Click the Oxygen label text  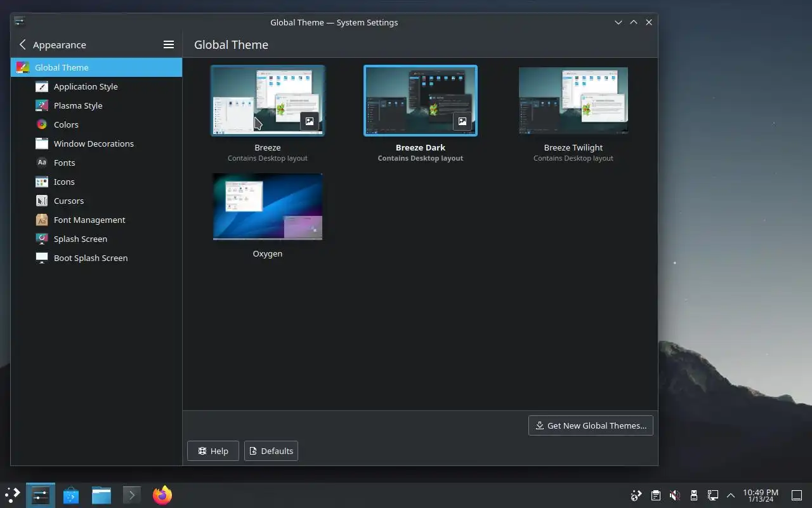[268, 253]
